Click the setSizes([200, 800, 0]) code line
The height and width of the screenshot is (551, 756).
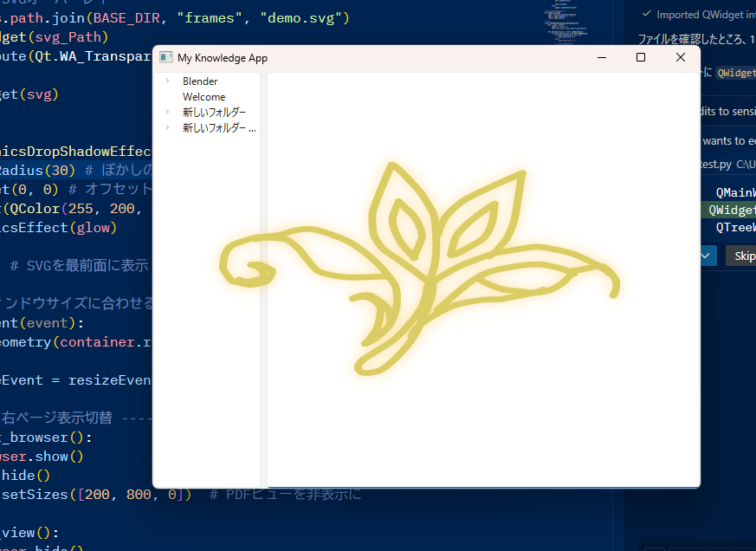[96, 495]
